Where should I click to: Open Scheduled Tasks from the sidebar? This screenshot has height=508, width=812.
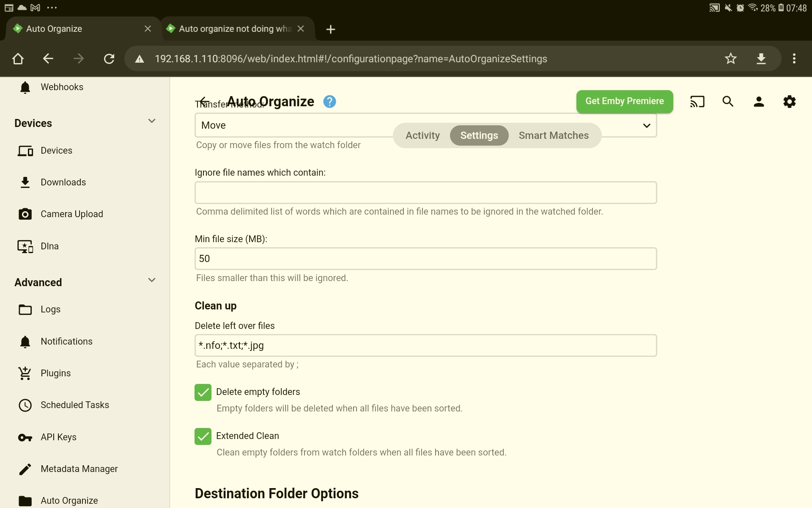pos(74,405)
